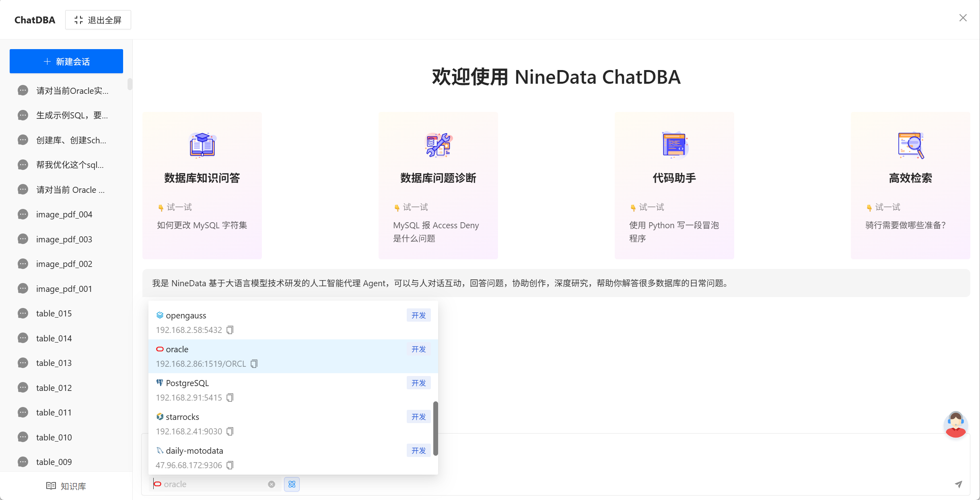
Task: Exit fullscreen with 退出全屏 button
Action: pyautogui.click(x=98, y=20)
